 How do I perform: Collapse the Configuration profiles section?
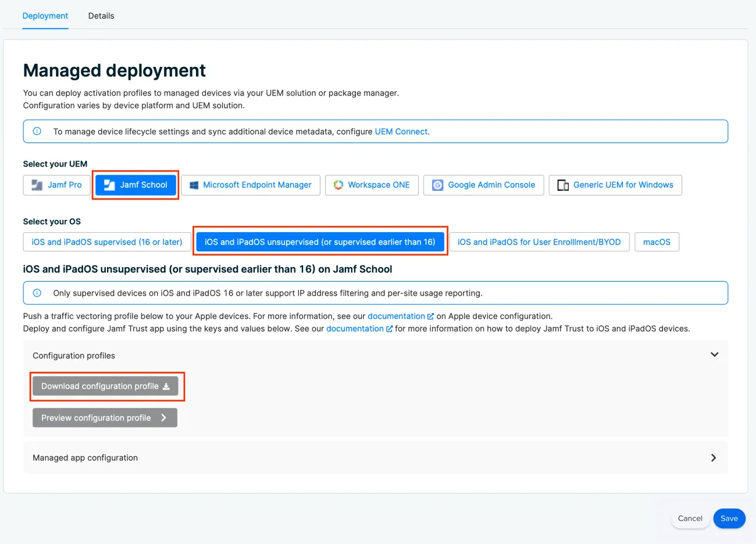pos(715,355)
